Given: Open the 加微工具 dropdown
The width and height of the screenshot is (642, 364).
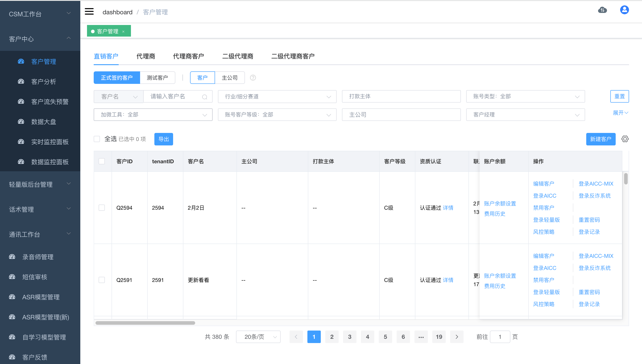Looking at the screenshot, I should tap(153, 115).
